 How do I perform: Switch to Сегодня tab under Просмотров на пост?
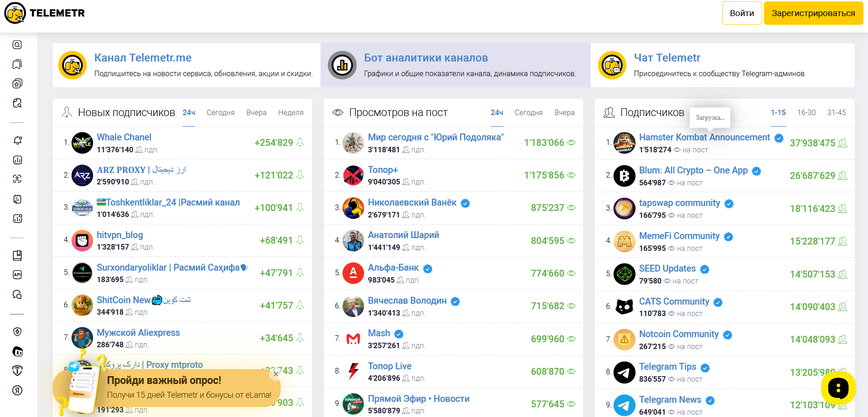pyautogui.click(x=529, y=112)
